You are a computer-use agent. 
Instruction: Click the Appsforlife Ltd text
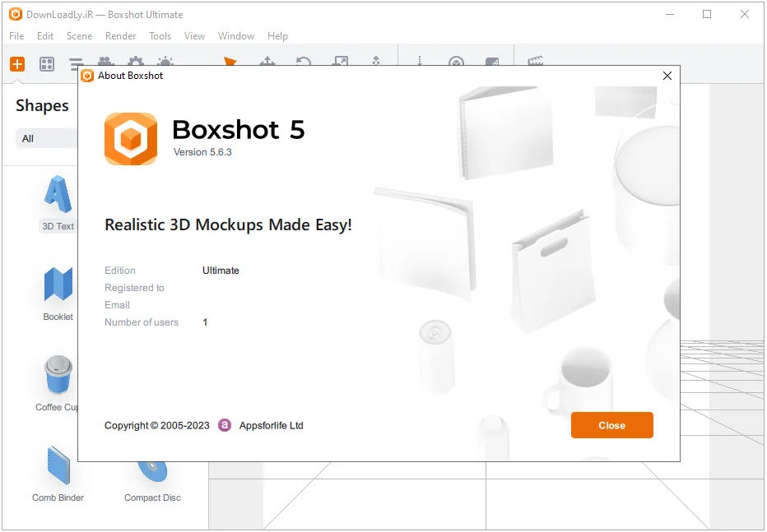pyautogui.click(x=271, y=425)
